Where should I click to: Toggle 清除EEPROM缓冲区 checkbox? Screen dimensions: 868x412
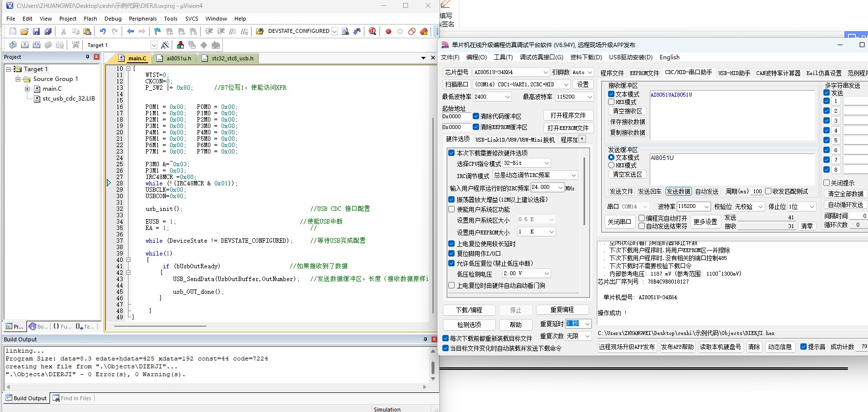tap(476, 127)
